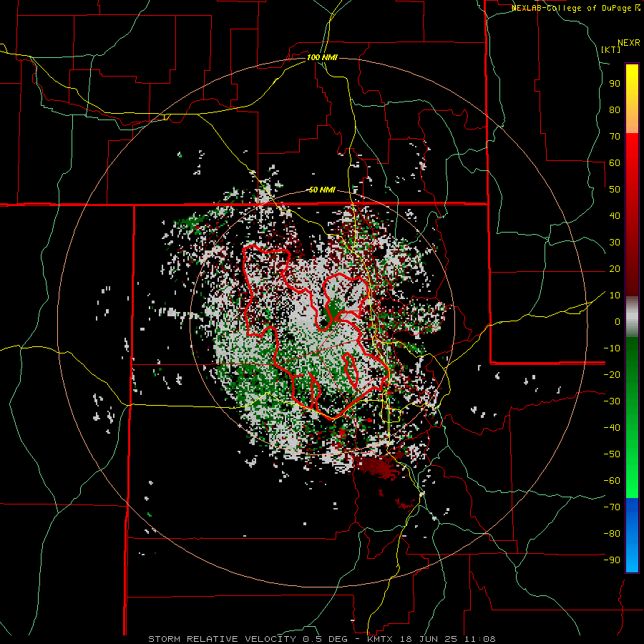Click the 100 NMI range ring label
Viewport: 644px width, 644px height.
[322, 57]
